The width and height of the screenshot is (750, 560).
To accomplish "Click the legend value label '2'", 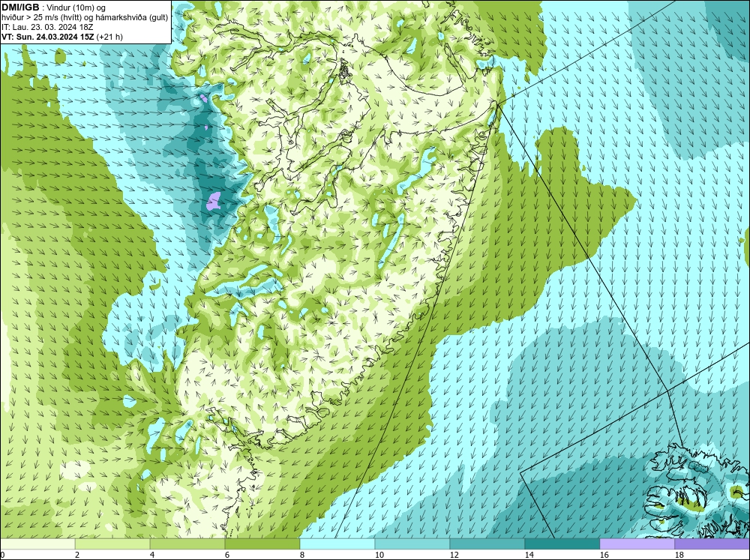I will (x=77, y=555).
